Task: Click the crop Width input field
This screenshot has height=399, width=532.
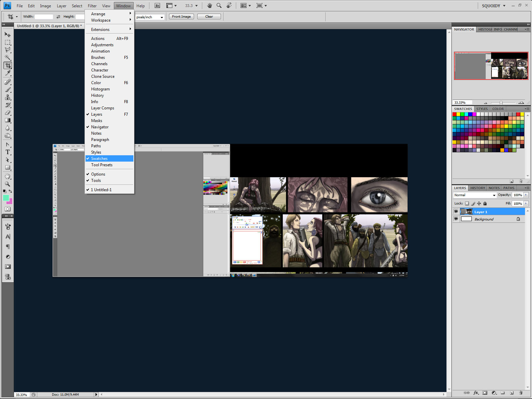Action: point(44,17)
